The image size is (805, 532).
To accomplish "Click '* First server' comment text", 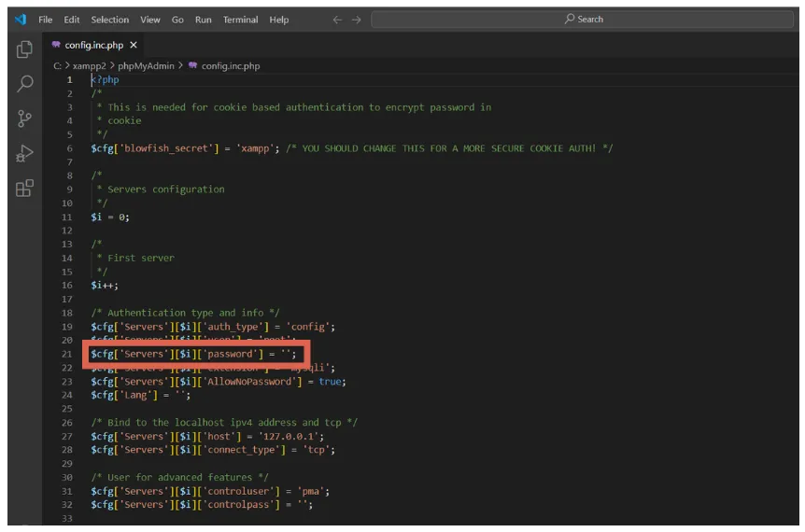I will pyautogui.click(x=135, y=258).
